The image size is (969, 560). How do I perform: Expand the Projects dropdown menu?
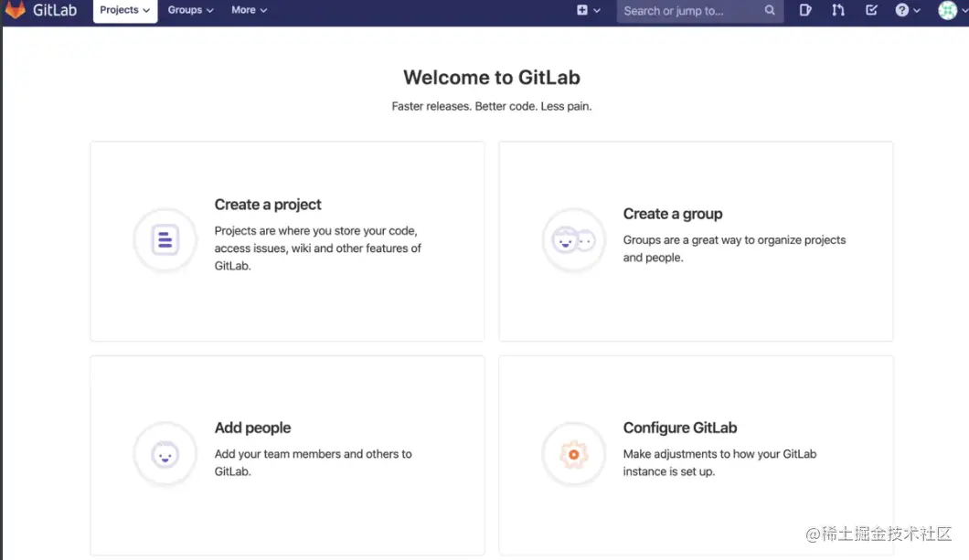click(124, 11)
